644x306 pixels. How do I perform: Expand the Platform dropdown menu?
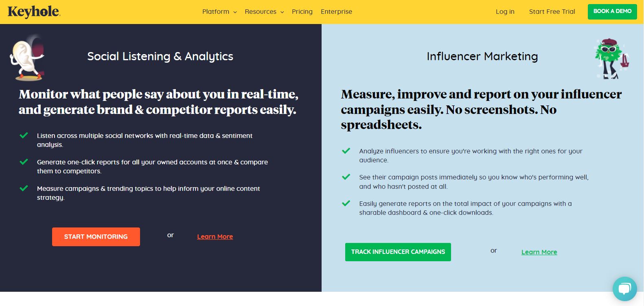pos(219,12)
